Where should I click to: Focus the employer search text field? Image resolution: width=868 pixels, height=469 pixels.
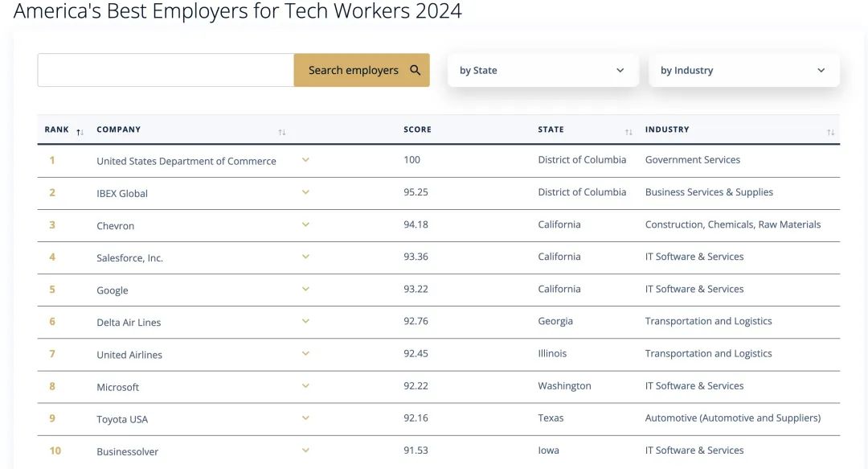(x=166, y=70)
